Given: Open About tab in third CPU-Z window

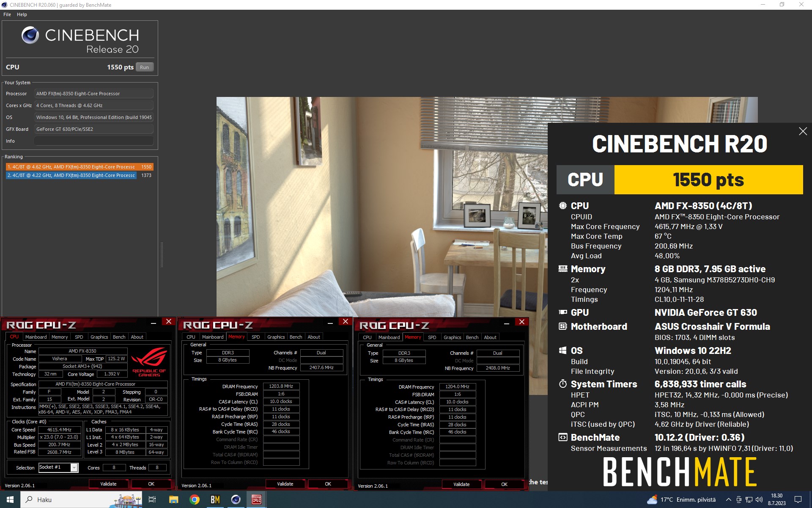Looking at the screenshot, I should [490, 337].
